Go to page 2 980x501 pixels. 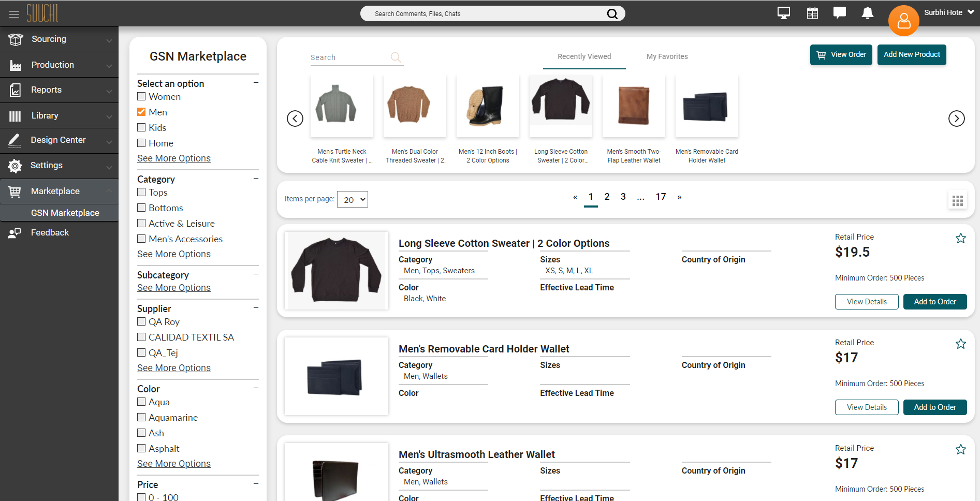pyautogui.click(x=607, y=197)
